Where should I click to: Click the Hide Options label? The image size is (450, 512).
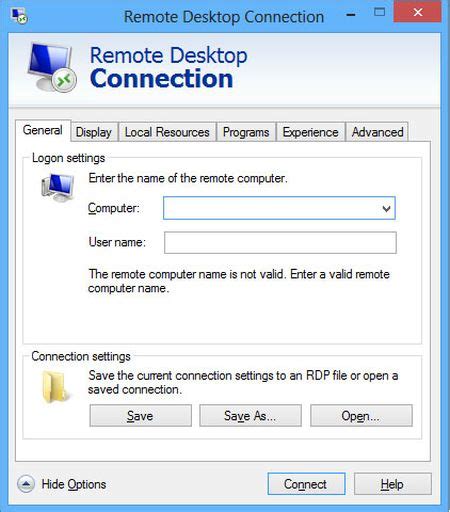pyautogui.click(x=74, y=484)
